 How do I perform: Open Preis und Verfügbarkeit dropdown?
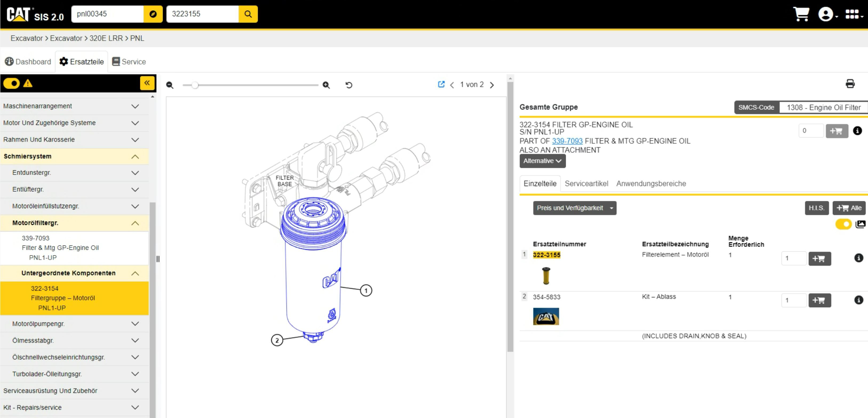coord(574,208)
